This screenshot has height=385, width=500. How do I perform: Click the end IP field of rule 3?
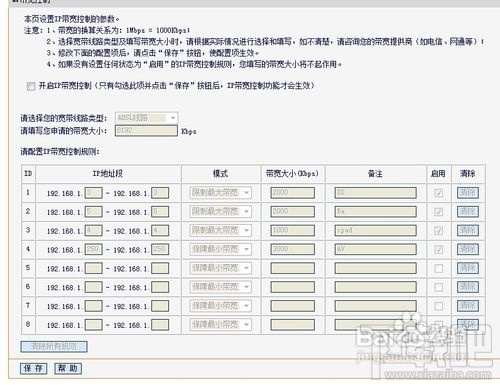(x=160, y=231)
